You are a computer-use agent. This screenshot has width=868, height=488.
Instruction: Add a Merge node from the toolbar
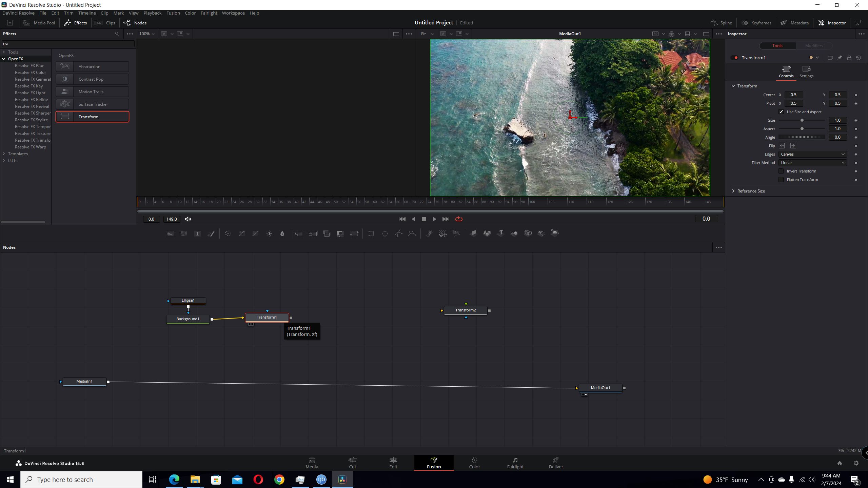pyautogui.click(x=299, y=233)
